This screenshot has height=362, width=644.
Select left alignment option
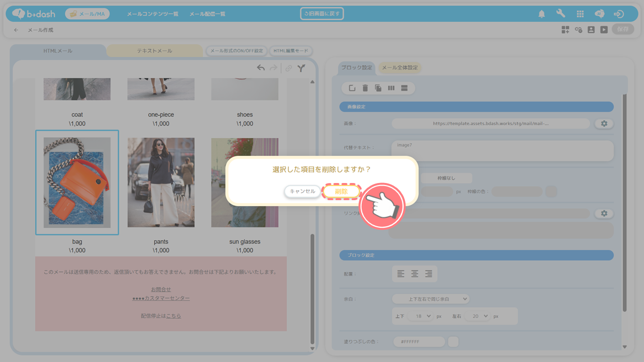[400, 274]
